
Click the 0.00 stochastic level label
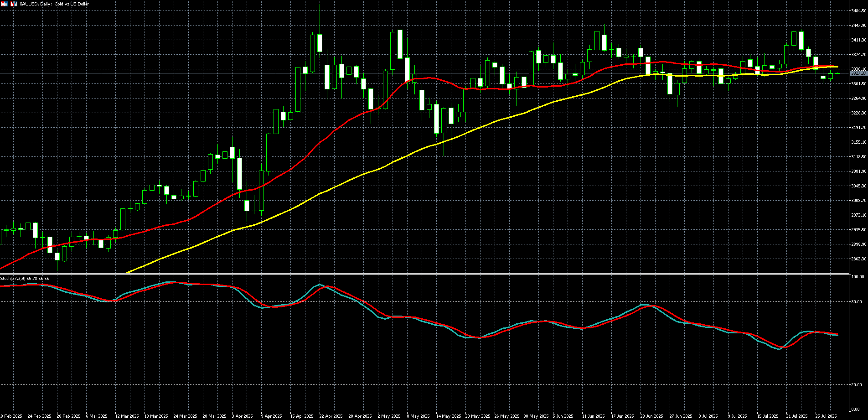pos(856,409)
